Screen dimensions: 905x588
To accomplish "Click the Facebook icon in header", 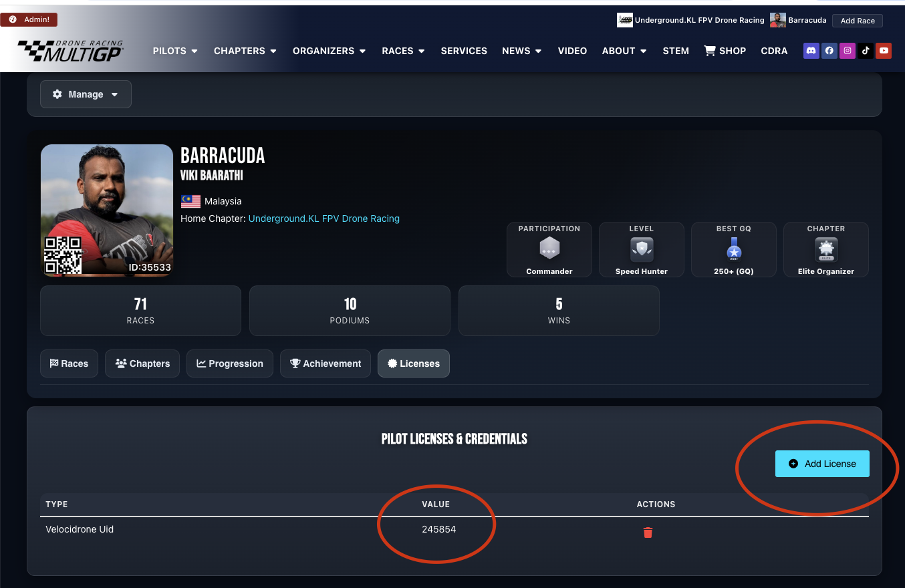I will [829, 51].
